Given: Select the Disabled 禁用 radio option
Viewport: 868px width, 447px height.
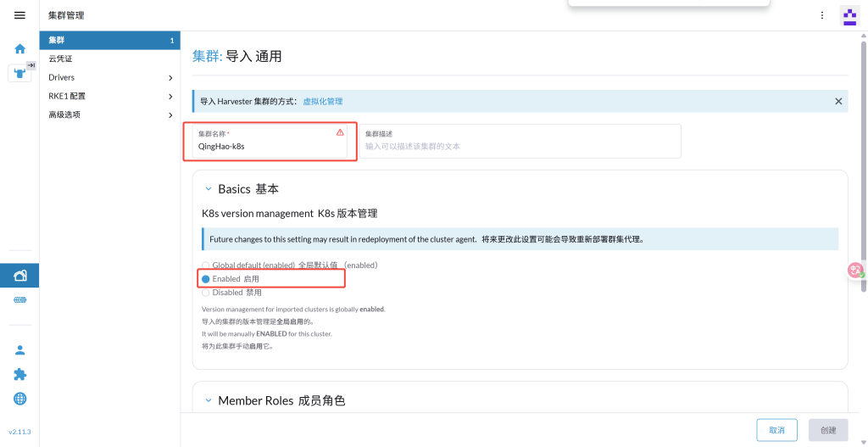Looking at the screenshot, I should point(206,293).
